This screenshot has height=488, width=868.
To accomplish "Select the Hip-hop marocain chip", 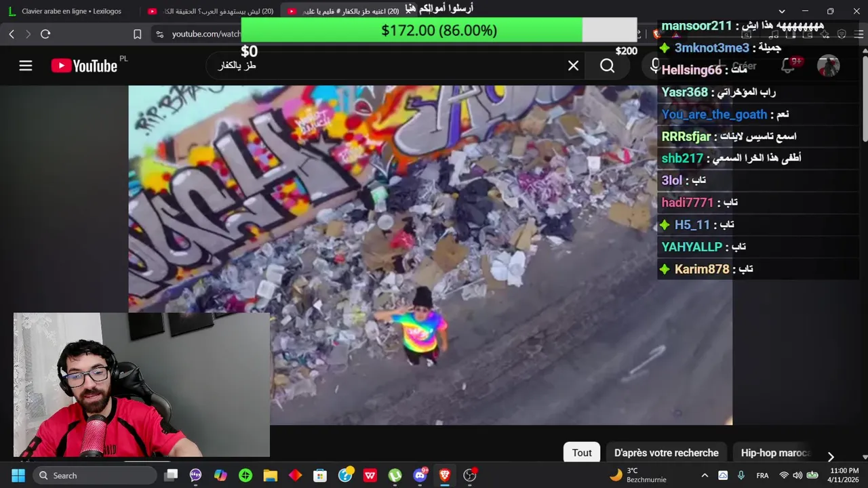I will pos(776,453).
